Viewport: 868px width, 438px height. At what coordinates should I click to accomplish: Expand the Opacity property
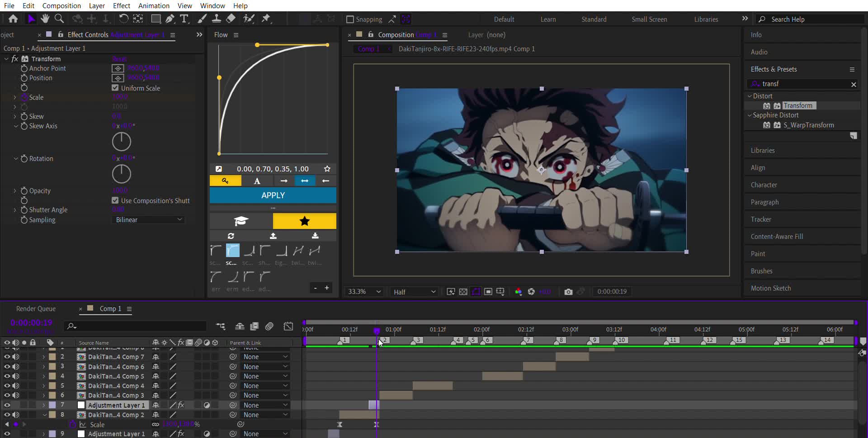tap(15, 191)
